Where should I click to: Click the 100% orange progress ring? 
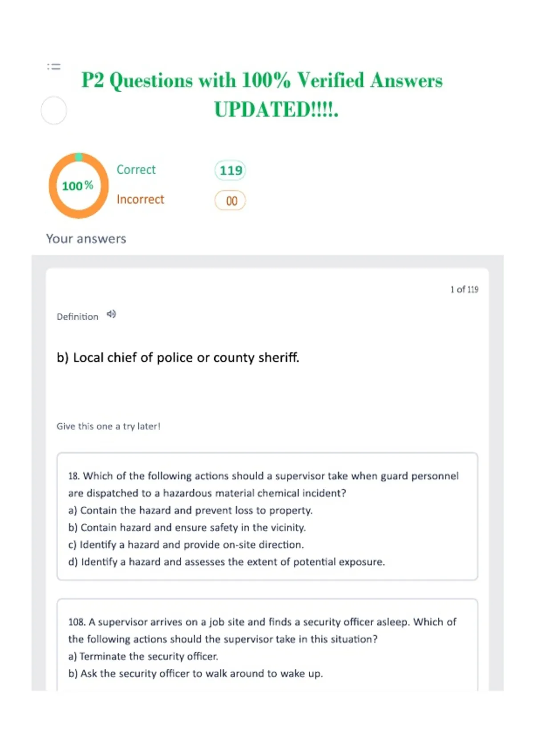pos(78,185)
